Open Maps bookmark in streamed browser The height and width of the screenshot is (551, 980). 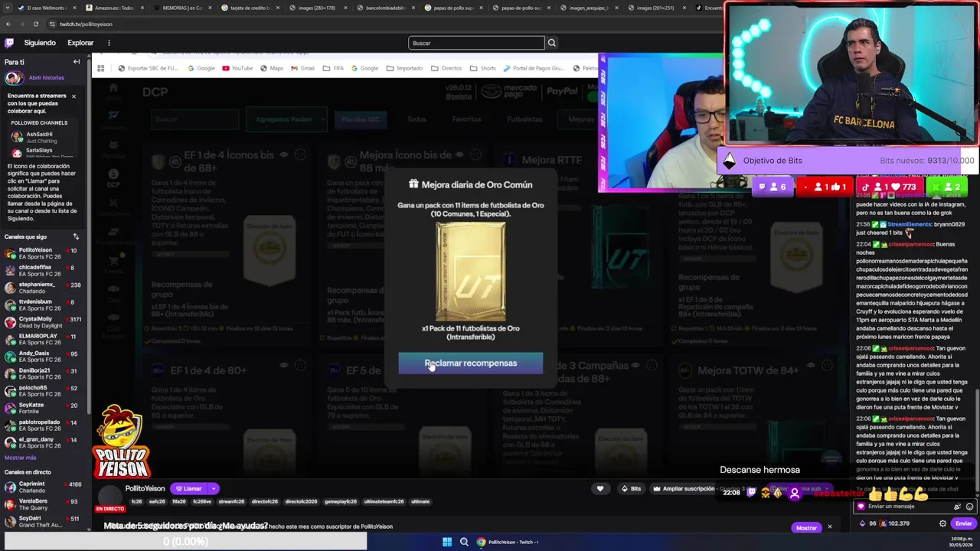[x=272, y=68]
